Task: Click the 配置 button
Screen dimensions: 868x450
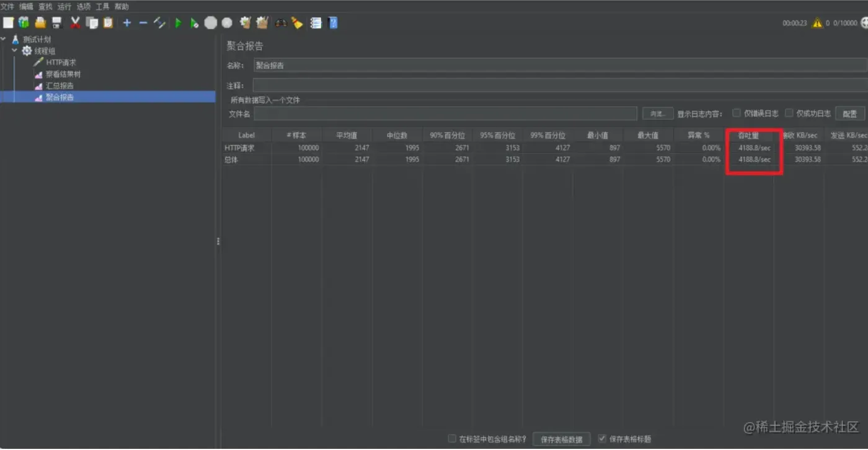Action: (x=850, y=113)
